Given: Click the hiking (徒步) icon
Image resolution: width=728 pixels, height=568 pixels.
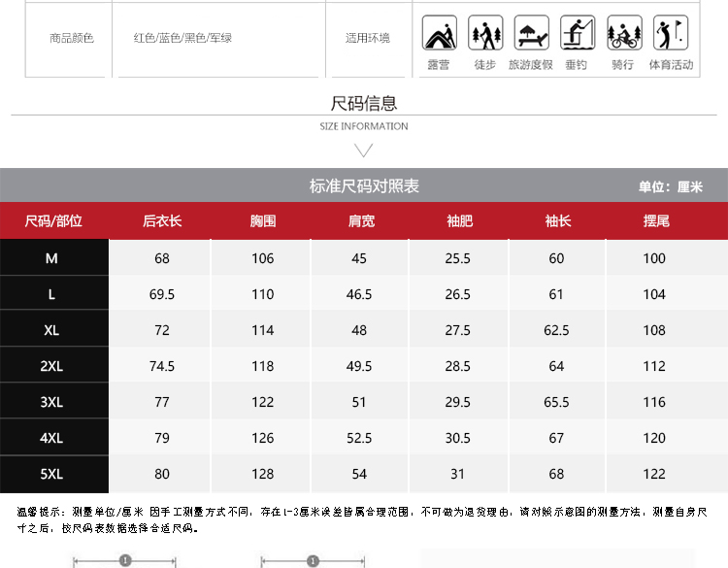Looking at the screenshot, I should pyautogui.click(x=485, y=33).
